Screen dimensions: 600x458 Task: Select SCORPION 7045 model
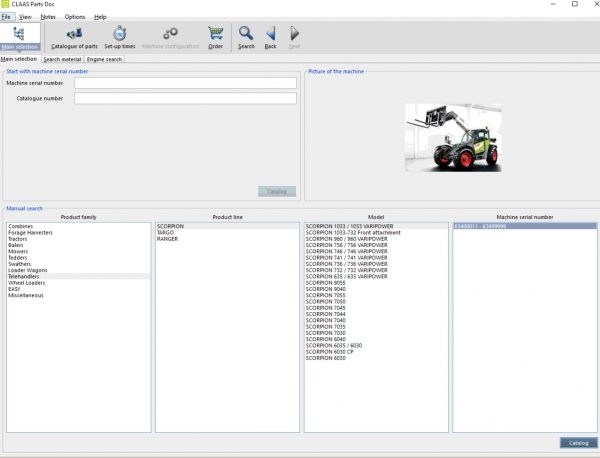click(x=376, y=308)
